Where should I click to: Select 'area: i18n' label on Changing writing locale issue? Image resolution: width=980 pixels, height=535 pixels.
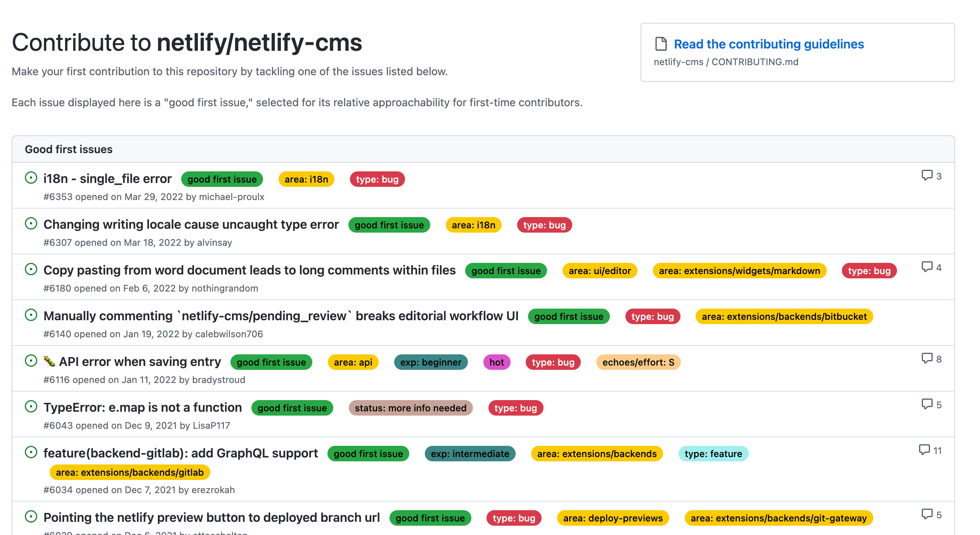point(474,225)
